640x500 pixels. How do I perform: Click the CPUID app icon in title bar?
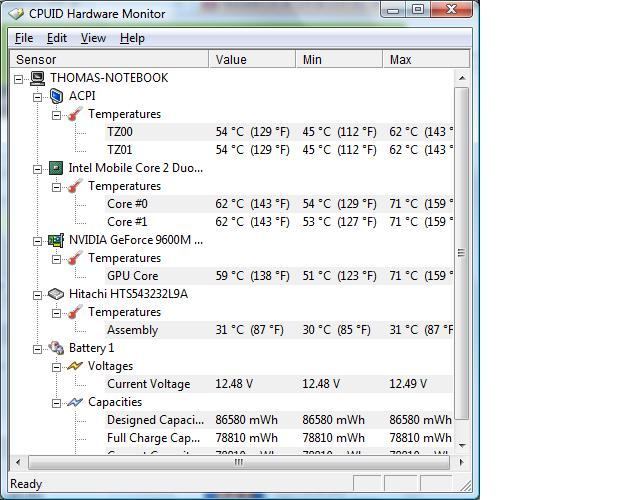(16, 13)
